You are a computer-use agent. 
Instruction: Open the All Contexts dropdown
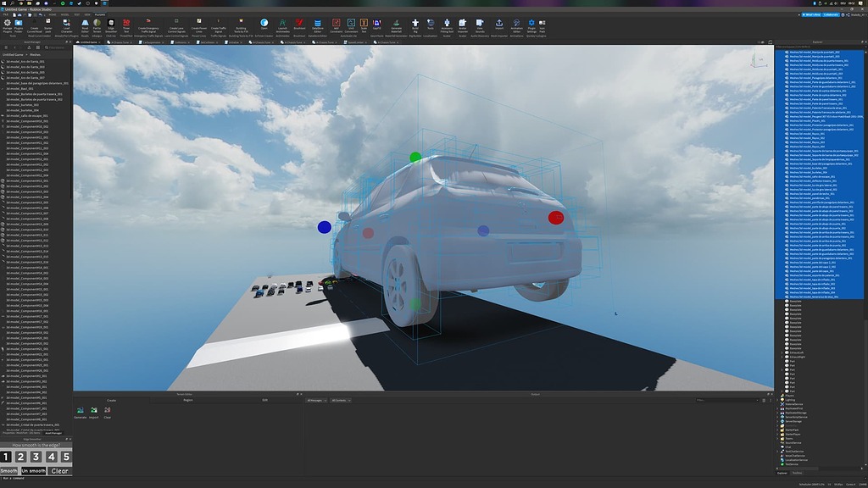[341, 400]
